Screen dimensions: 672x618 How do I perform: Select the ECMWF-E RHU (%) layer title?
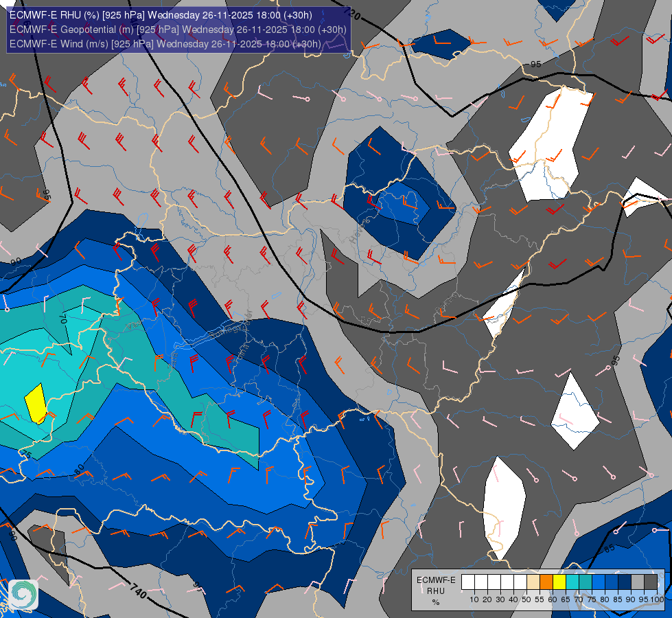[161, 15]
